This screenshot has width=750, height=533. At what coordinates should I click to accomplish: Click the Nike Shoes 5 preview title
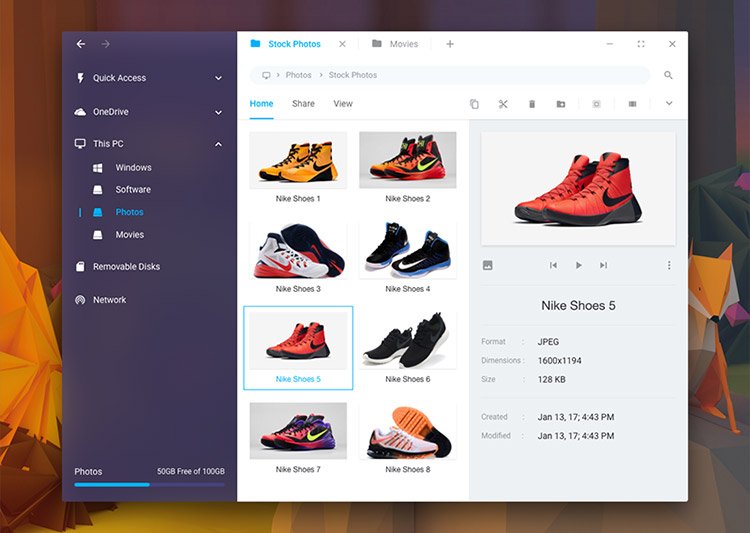[x=578, y=306]
